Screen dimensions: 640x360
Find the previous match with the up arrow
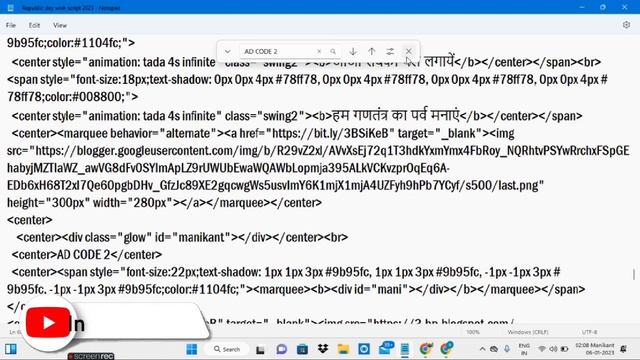coord(371,51)
